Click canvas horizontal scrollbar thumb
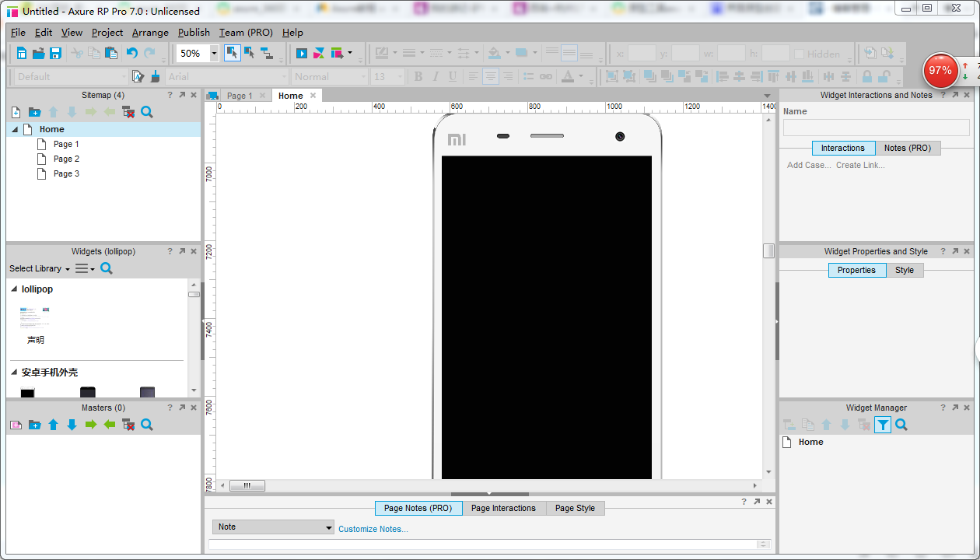980x560 pixels. coord(247,485)
